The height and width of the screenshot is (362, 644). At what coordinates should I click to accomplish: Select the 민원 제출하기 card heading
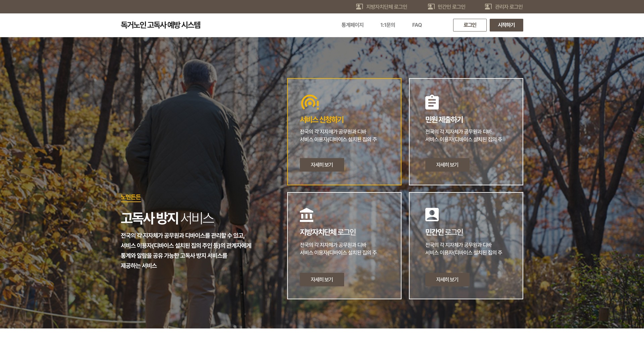(444, 120)
